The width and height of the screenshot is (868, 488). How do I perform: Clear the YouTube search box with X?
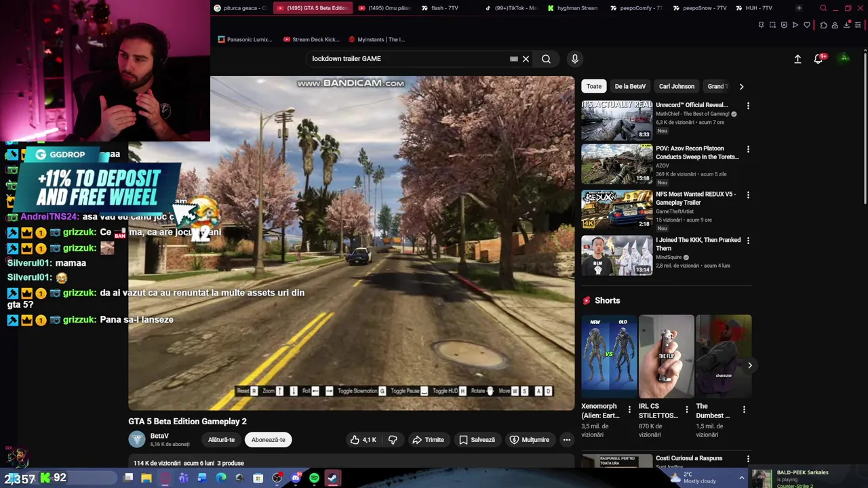coord(526,59)
